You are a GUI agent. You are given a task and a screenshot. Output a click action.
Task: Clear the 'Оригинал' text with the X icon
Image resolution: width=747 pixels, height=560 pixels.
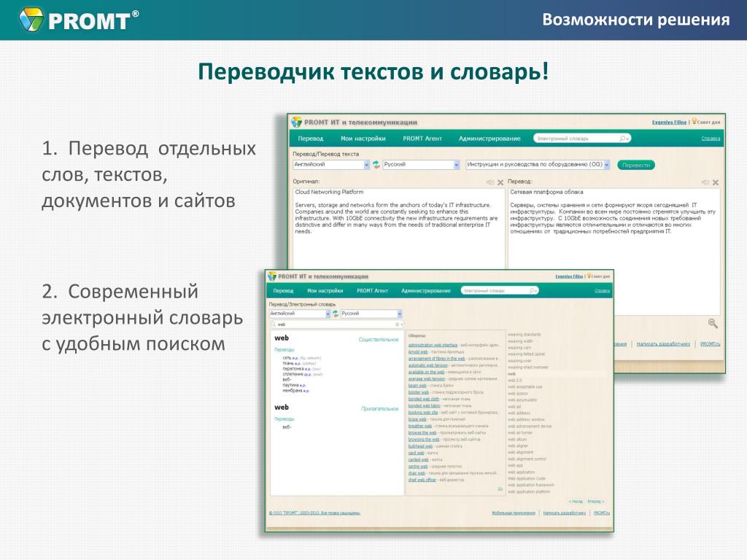pos(500,182)
